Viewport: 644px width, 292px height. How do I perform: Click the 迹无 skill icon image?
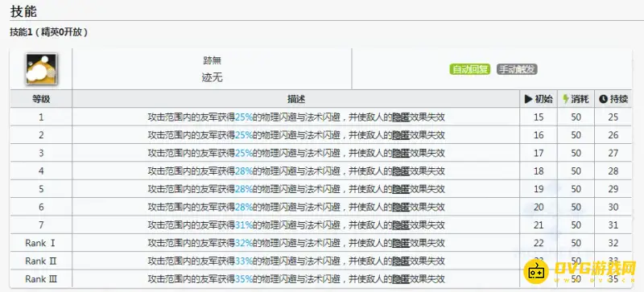click(41, 69)
